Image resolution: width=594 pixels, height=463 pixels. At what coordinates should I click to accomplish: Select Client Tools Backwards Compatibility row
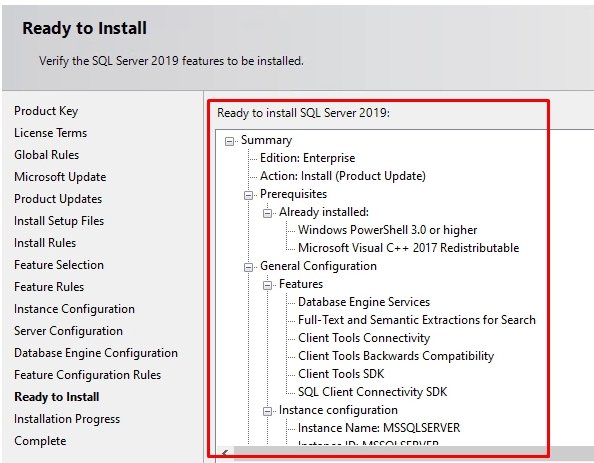point(396,356)
